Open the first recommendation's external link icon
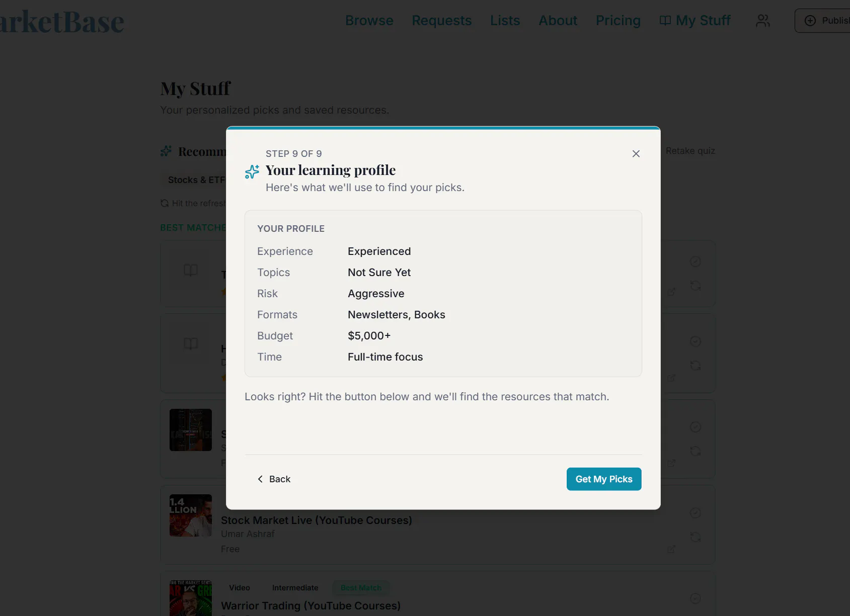850x616 pixels. tap(671, 292)
